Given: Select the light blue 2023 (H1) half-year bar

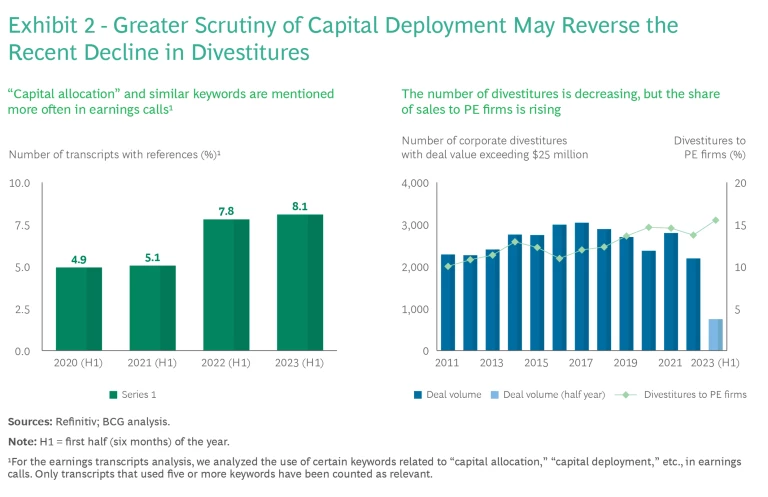Looking at the screenshot, I should click(716, 335).
